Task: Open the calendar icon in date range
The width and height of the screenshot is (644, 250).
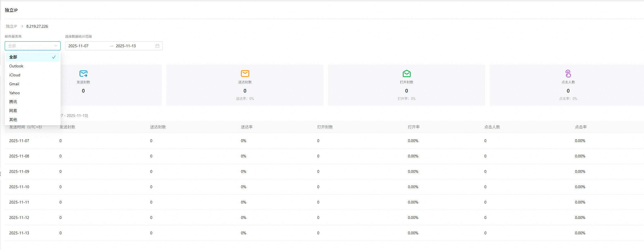Action: tap(157, 46)
